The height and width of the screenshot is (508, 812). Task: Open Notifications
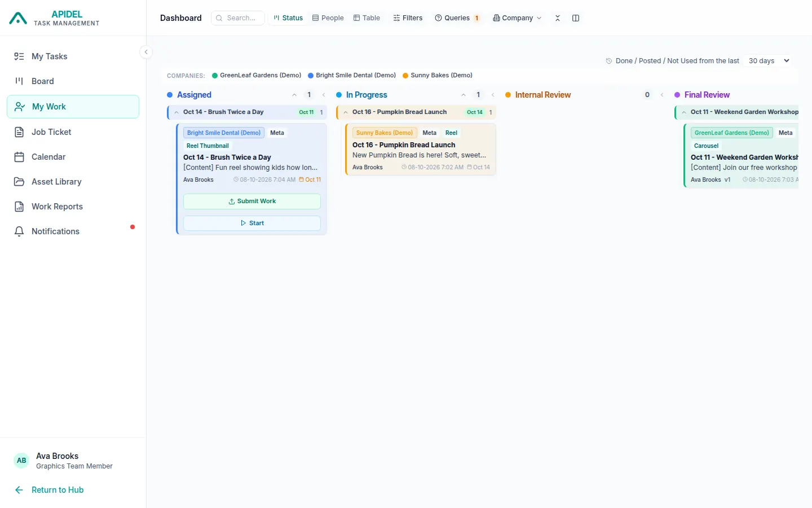click(73, 231)
